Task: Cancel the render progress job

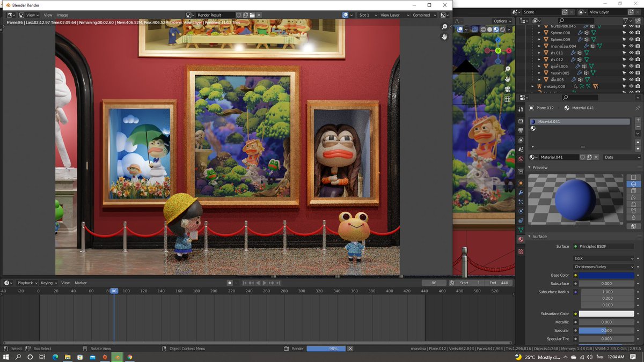Action: click(x=350, y=349)
